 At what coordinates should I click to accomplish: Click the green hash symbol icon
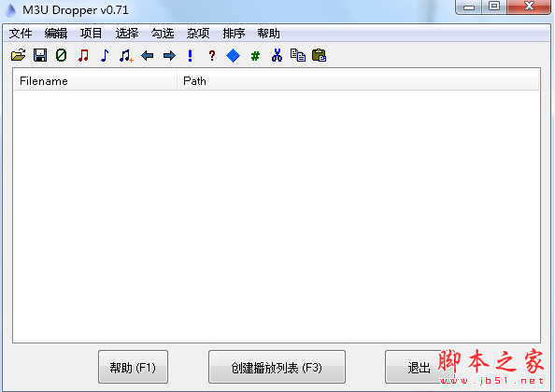click(255, 55)
